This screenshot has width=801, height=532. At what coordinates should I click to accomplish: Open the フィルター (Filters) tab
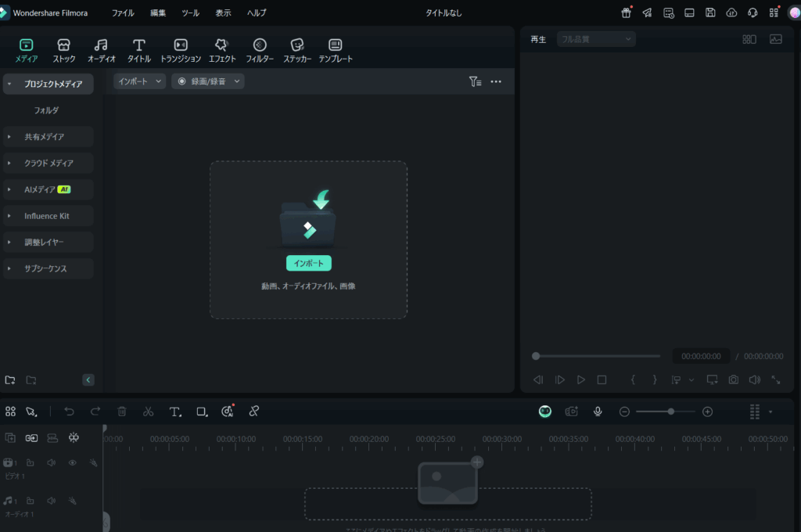coord(260,51)
